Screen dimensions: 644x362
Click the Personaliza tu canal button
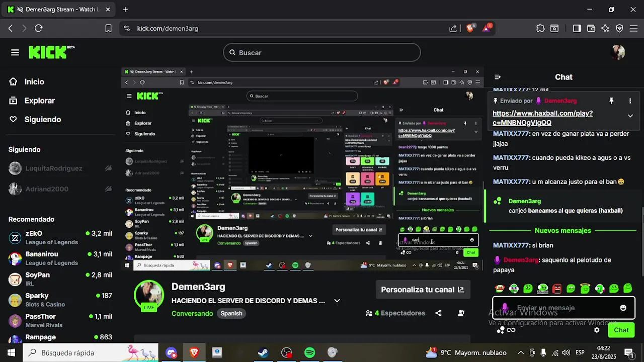tap(423, 290)
